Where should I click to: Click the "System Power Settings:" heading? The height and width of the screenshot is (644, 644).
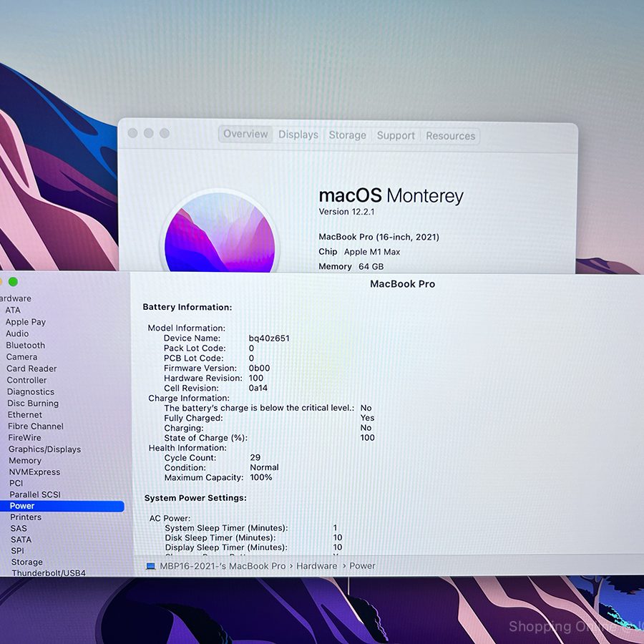pos(195,498)
